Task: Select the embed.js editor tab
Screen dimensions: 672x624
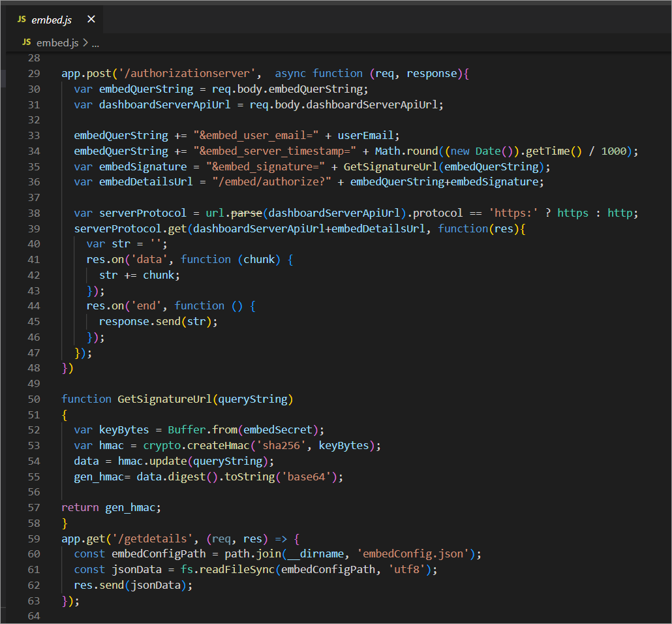Action: coord(52,20)
